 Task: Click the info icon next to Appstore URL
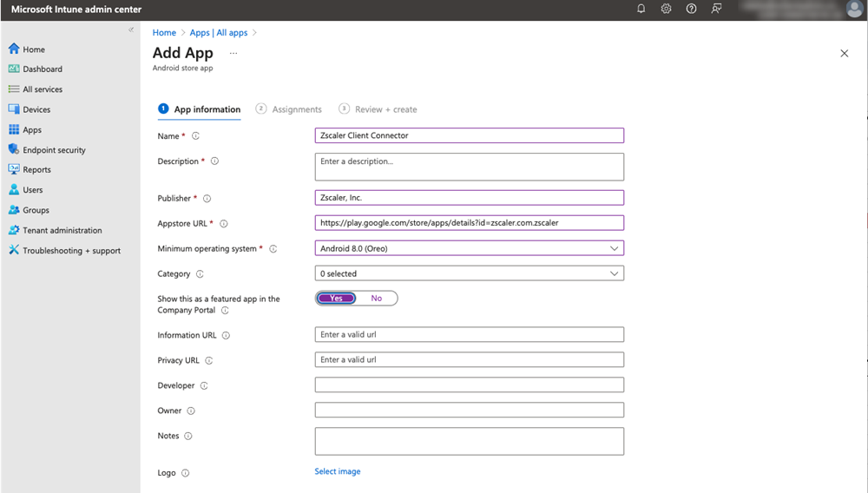coord(224,224)
